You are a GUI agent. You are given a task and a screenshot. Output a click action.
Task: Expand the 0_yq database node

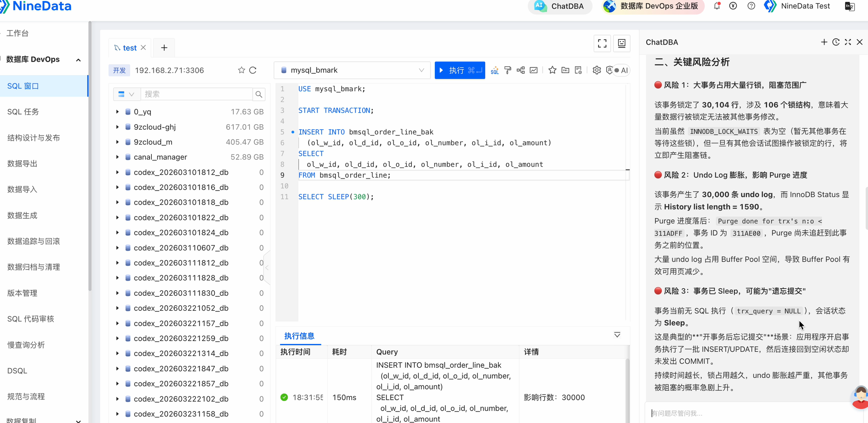117,112
